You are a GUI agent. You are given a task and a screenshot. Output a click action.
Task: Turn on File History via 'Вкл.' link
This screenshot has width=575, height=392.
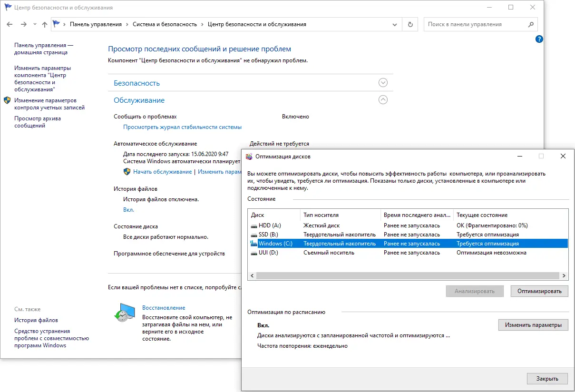[x=128, y=210]
